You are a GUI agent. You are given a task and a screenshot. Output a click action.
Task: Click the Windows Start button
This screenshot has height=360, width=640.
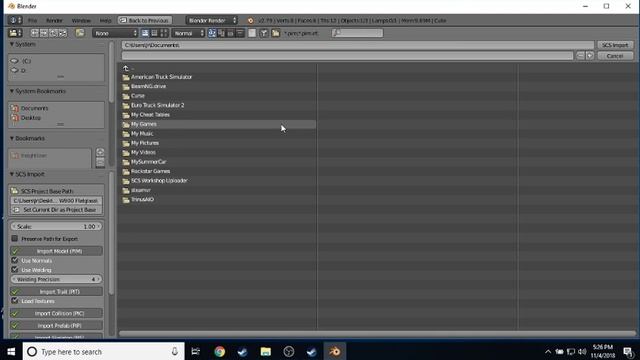(11, 351)
